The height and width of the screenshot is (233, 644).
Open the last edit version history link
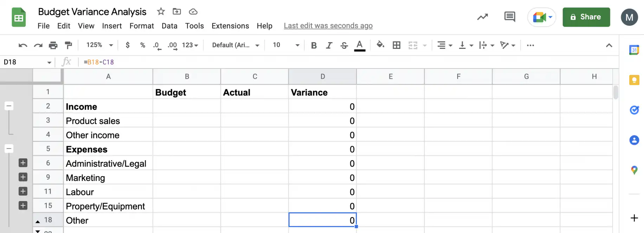coord(328,26)
